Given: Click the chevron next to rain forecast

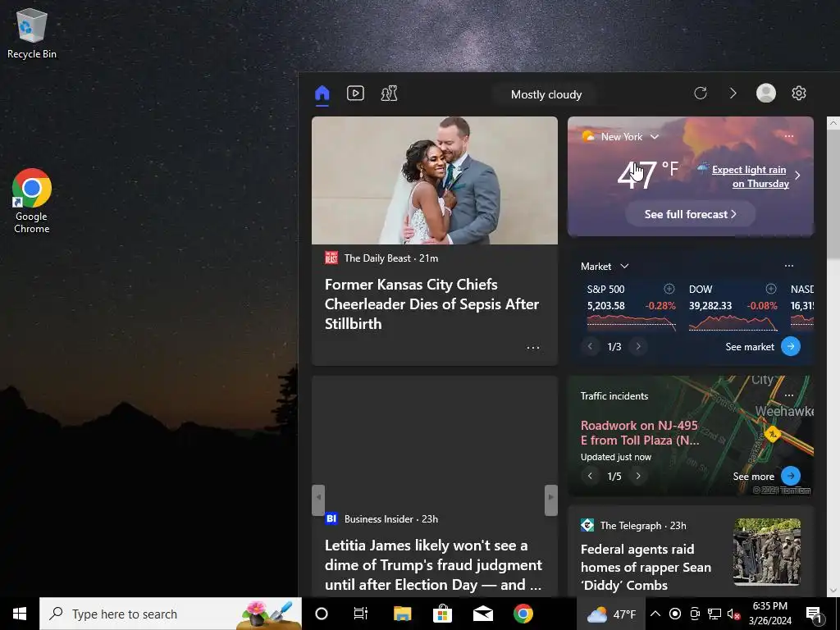Looking at the screenshot, I should click(x=797, y=176).
